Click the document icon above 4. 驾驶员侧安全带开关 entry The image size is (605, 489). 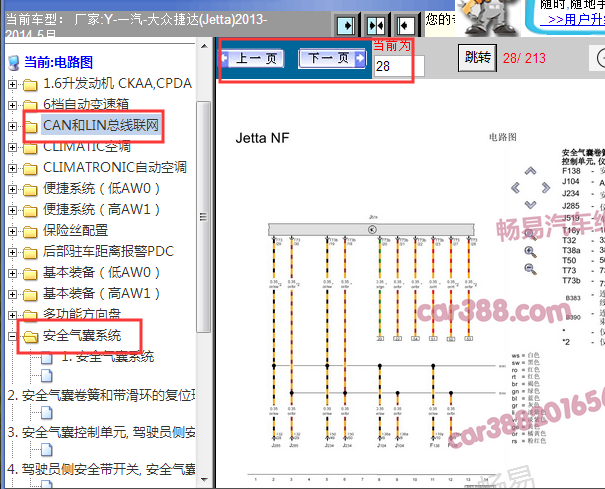[47, 450]
